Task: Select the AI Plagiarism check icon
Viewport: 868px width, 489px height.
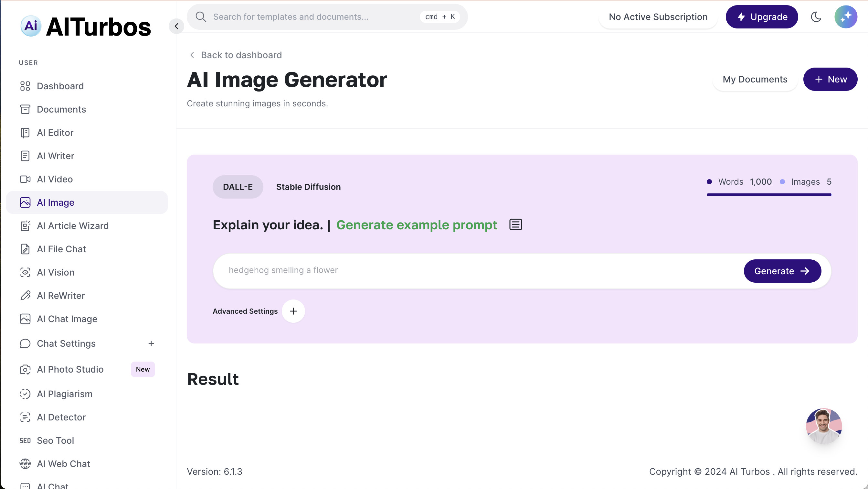Action: coord(25,394)
